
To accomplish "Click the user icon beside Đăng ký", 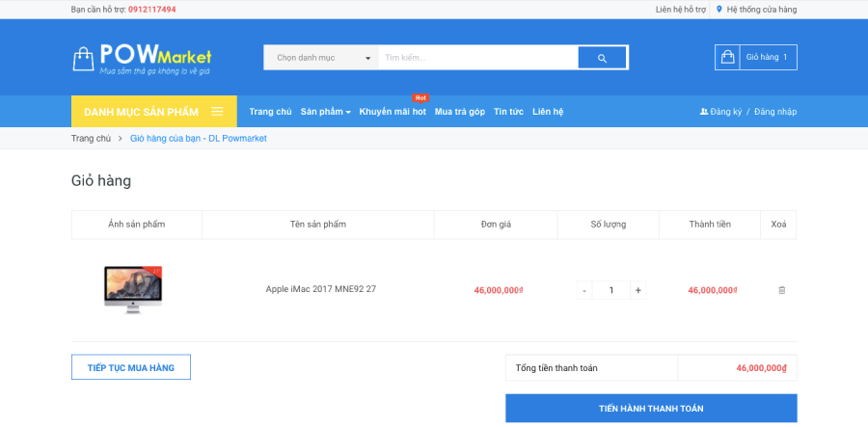I will pos(704,112).
